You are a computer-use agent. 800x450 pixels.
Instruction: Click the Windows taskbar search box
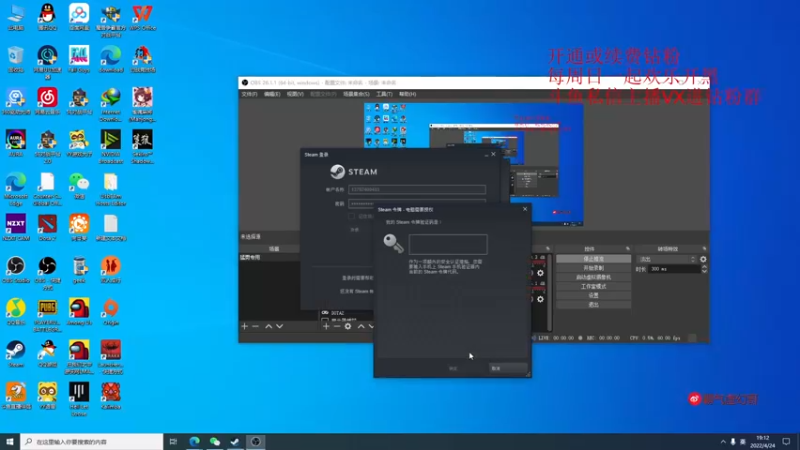pos(92,441)
